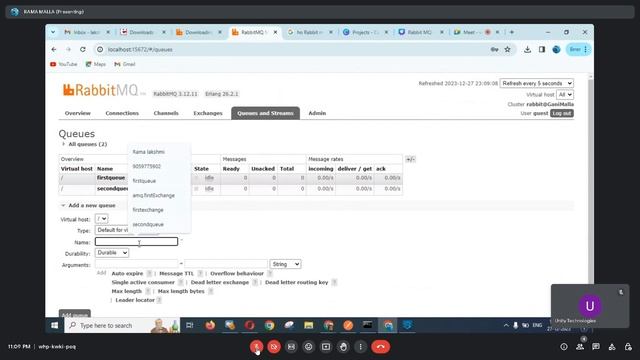
Task: Open argument type String dropdown
Action: [285, 264]
